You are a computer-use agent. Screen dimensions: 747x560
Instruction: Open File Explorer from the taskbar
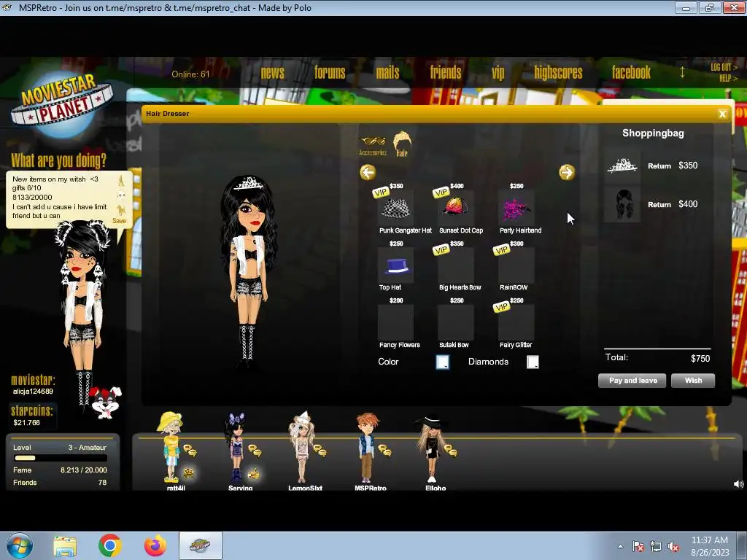[x=65, y=545]
